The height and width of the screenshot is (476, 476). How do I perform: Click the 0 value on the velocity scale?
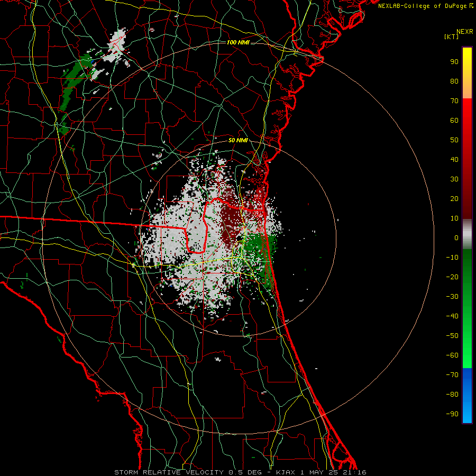pyautogui.click(x=456, y=238)
